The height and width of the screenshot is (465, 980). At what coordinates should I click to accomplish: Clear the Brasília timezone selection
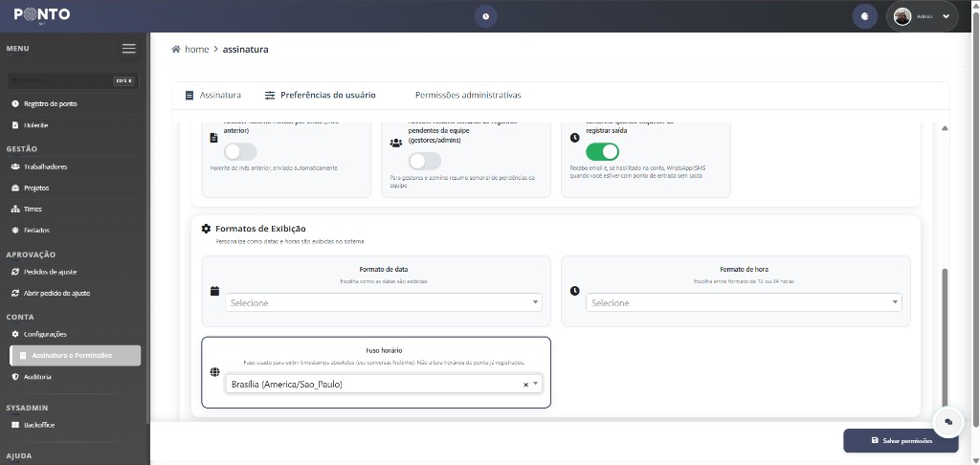[x=525, y=385]
